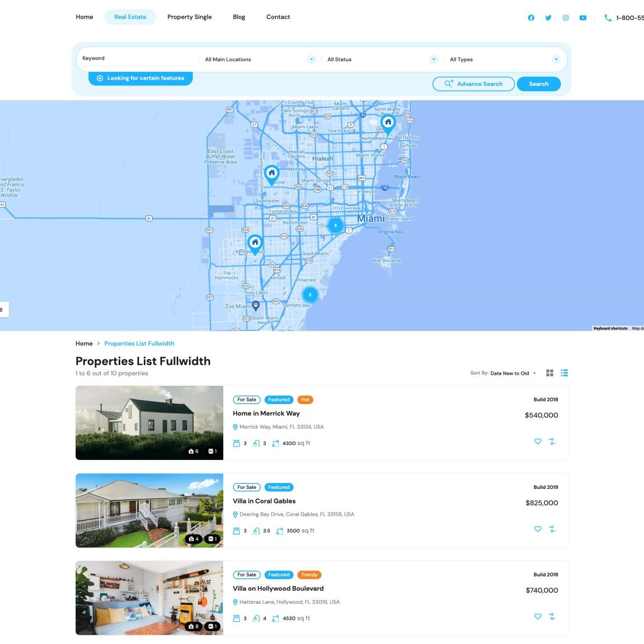Favorite the Villa in Coral Gables listing
Image resolution: width=644 pixels, height=644 pixels.
point(538,529)
